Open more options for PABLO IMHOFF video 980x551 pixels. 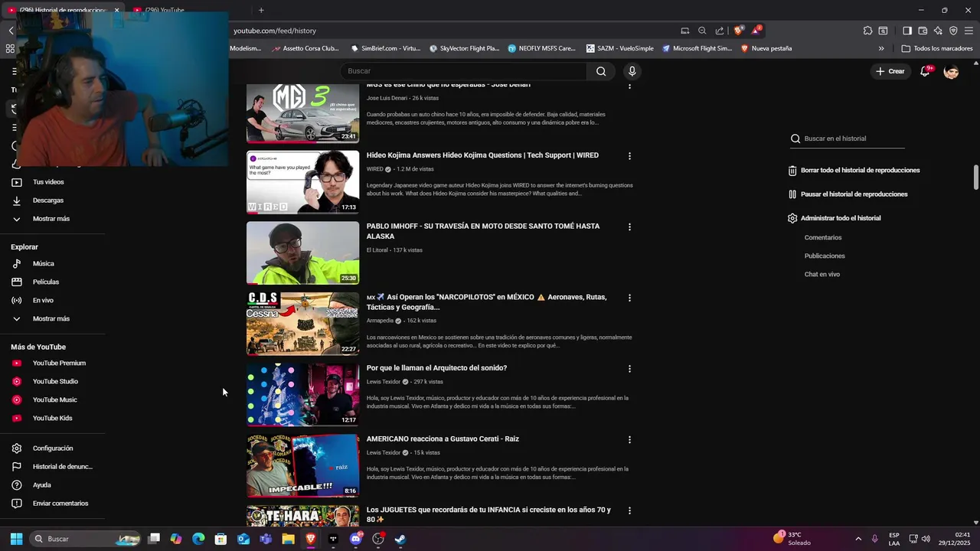(629, 227)
